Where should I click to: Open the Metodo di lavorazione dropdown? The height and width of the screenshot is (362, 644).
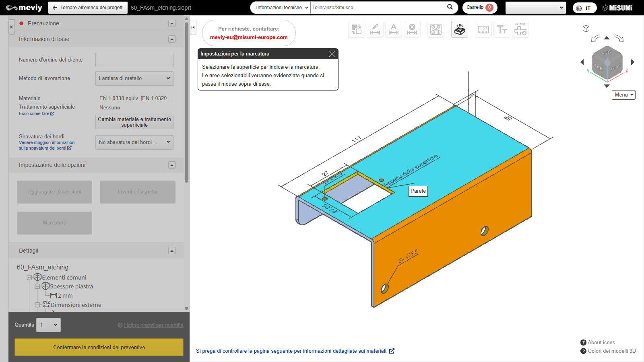(134, 78)
